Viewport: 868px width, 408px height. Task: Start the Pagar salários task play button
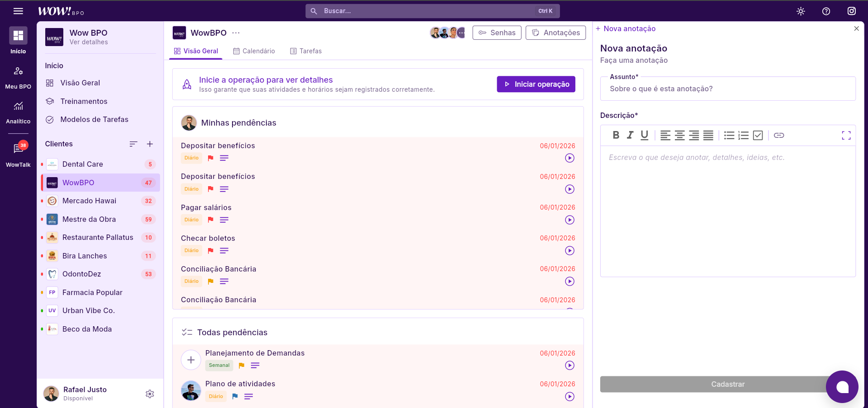[569, 220]
